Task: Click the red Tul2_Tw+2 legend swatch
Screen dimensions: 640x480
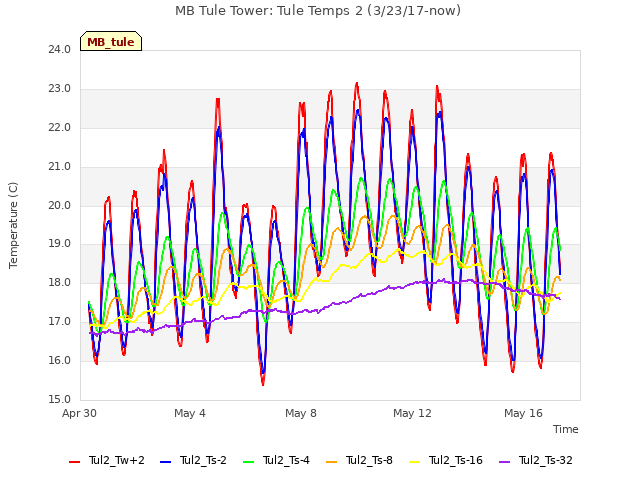Action: [74, 462]
